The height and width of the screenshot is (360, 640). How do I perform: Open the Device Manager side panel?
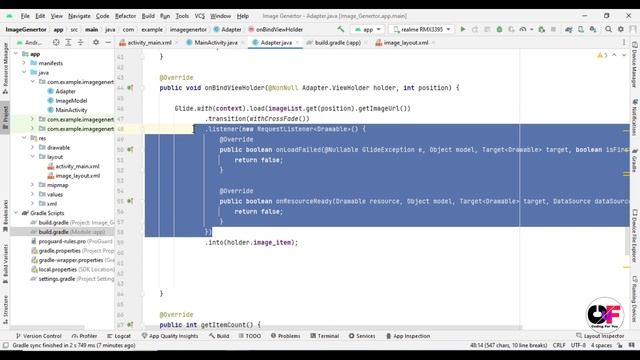(635, 65)
